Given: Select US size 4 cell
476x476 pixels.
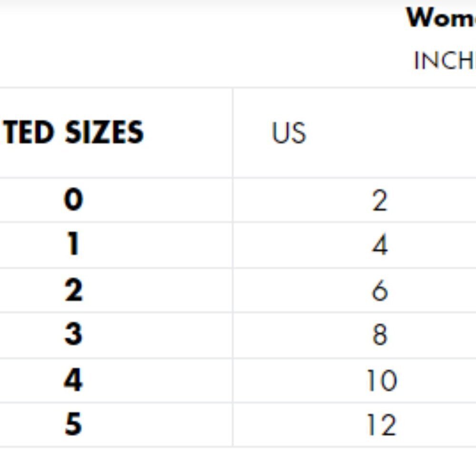Looking at the screenshot, I should [x=355, y=245].
